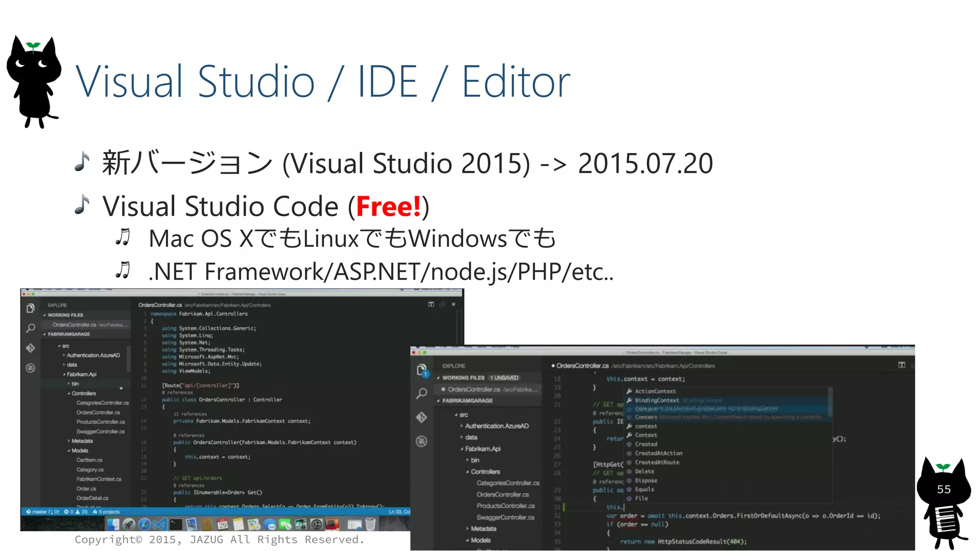Close the OrdersController.cs editor with the X
Image resolution: width=980 pixels, height=551 pixels.
(453, 304)
